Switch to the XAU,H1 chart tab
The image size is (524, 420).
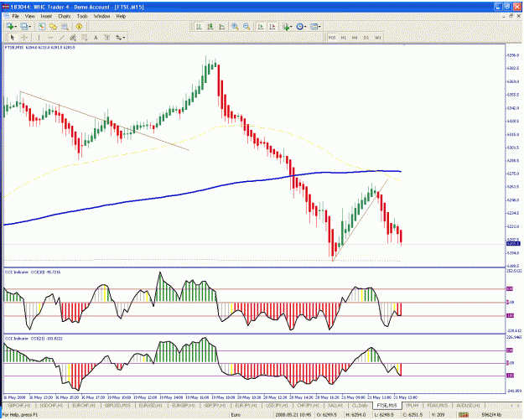pyautogui.click(x=335, y=405)
